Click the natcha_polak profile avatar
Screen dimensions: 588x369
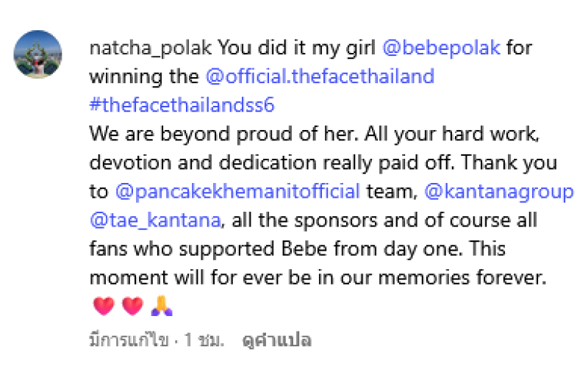(38, 54)
